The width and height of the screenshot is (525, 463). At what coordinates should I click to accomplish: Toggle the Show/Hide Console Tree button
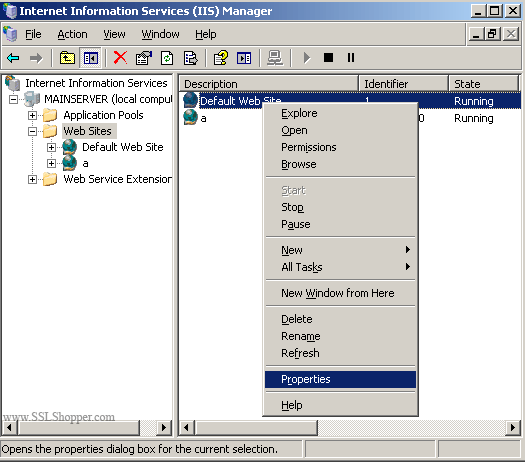(x=91, y=58)
